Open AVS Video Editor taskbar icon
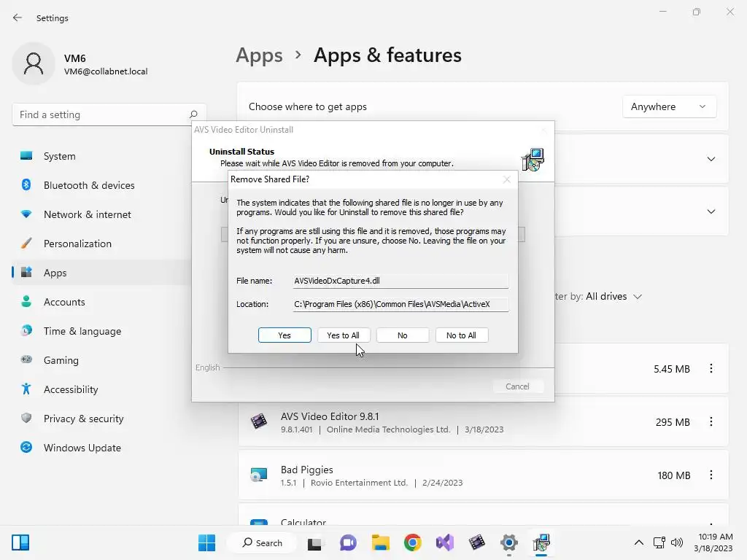The height and width of the screenshot is (560, 747). [477, 542]
